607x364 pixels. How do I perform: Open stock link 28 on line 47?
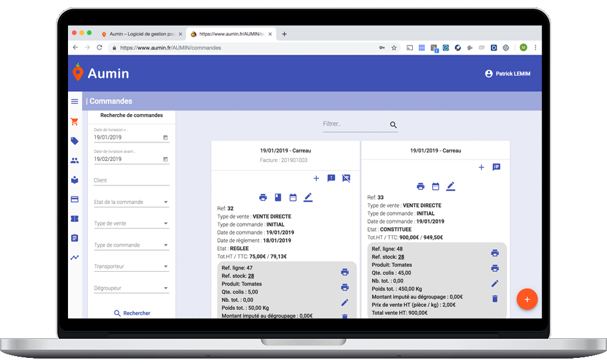(x=251, y=276)
